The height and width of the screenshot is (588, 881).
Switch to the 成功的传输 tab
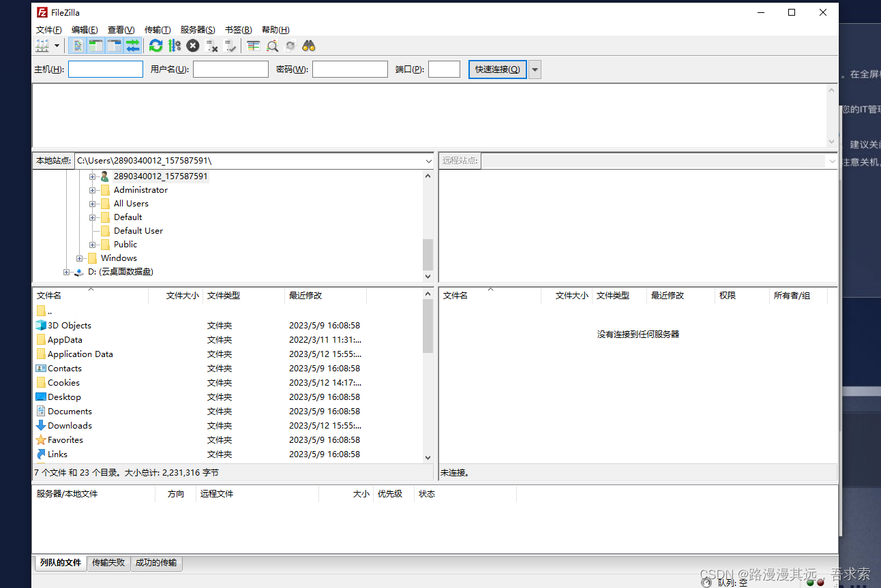pos(156,563)
